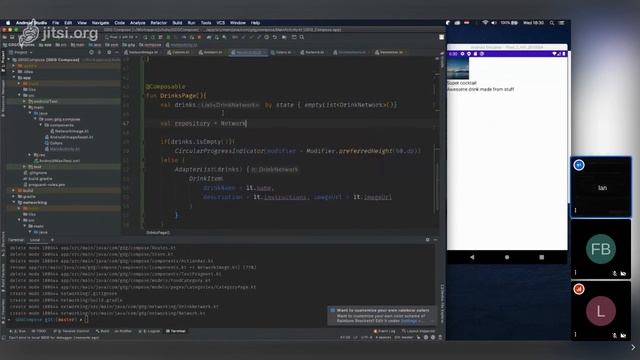Viewport: 640px width, 360px height.
Task: Open the File menu
Action: pos(56,23)
